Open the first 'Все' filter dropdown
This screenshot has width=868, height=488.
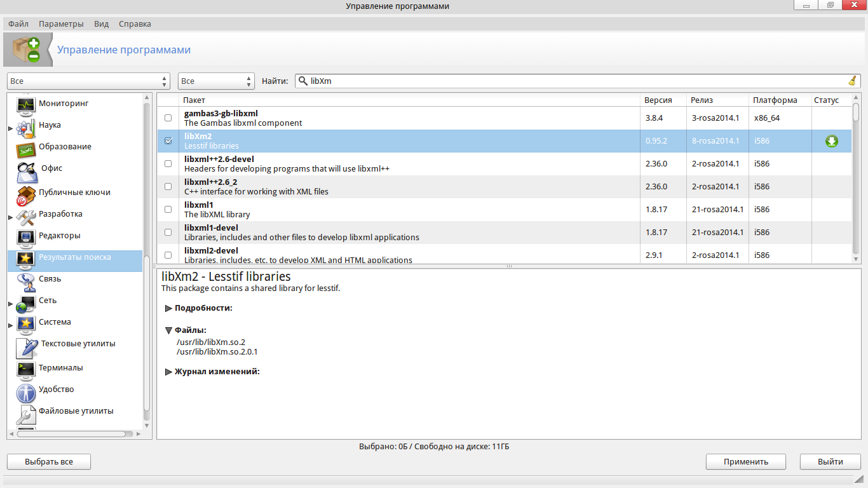pos(88,81)
